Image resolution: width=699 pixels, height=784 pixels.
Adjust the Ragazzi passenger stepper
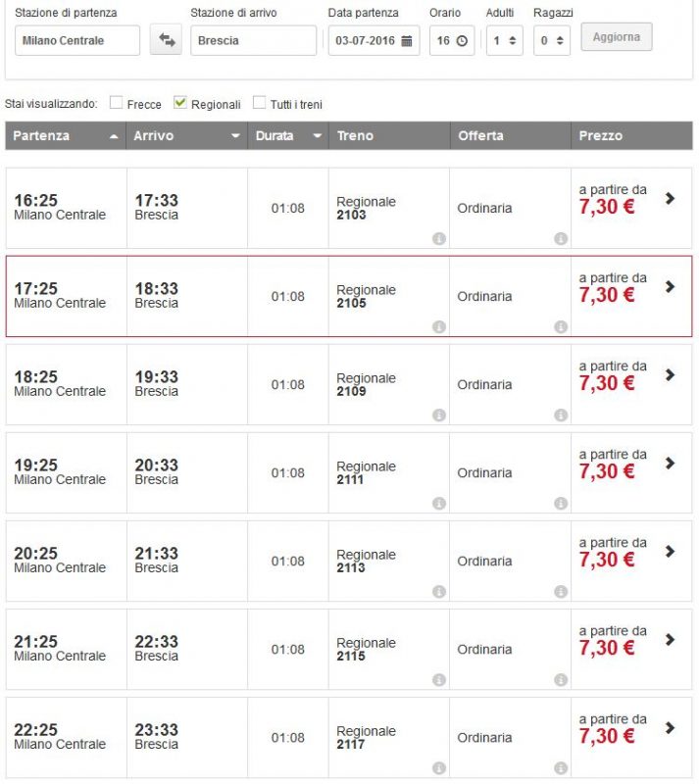click(560, 40)
